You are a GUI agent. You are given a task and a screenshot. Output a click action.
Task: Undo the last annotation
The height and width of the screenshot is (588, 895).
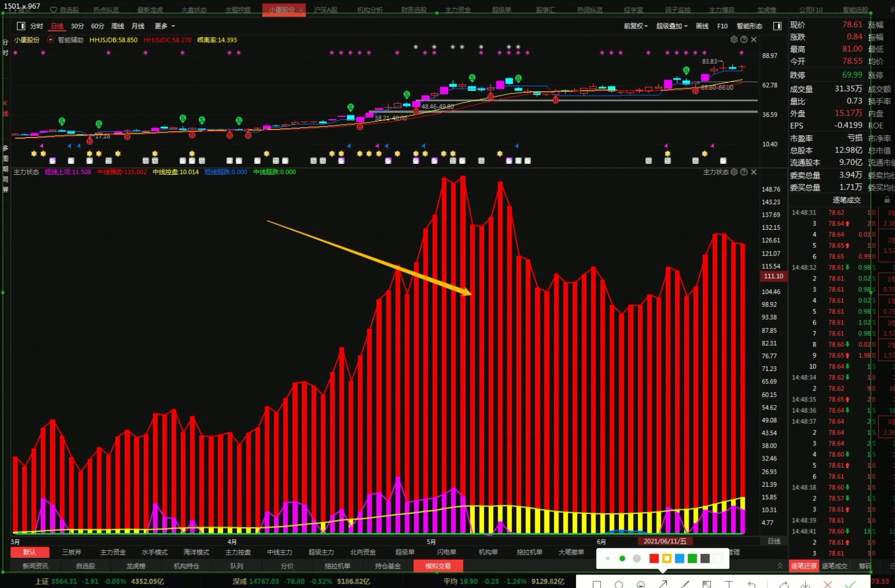coord(751,585)
